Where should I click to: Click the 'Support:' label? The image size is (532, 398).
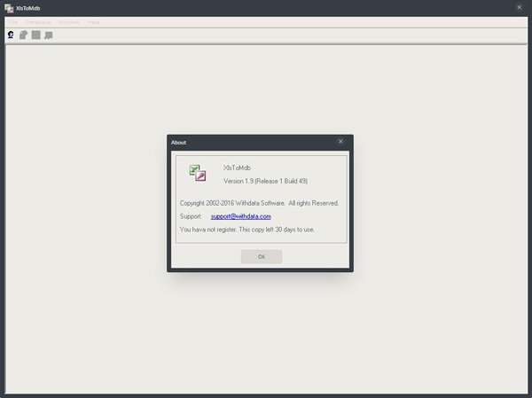pyautogui.click(x=191, y=216)
